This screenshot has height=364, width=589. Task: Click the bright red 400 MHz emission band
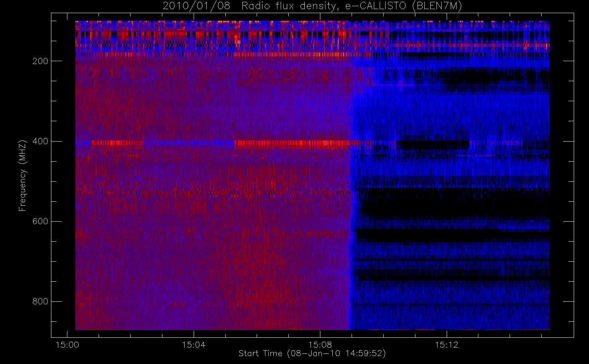pos(291,145)
